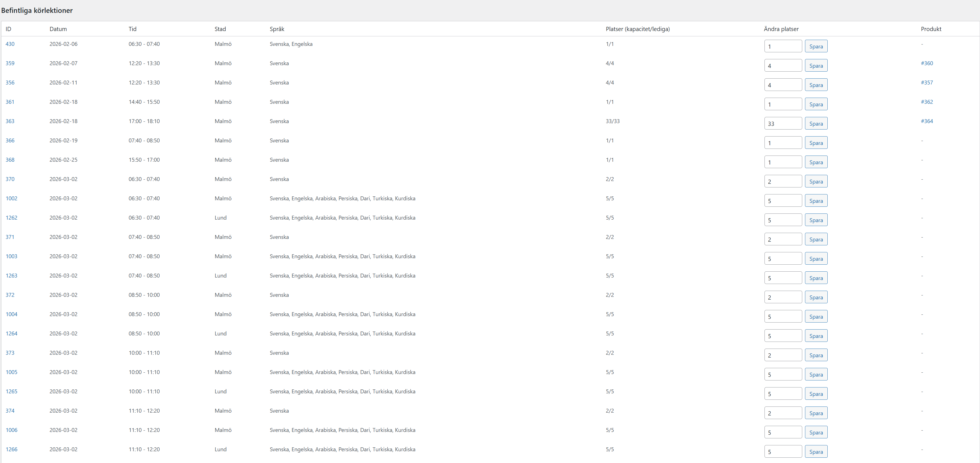Image resolution: width=980 pixels, height=463 pixels.
Task: Click seats field showing 33
Action: tap(783, 123)
